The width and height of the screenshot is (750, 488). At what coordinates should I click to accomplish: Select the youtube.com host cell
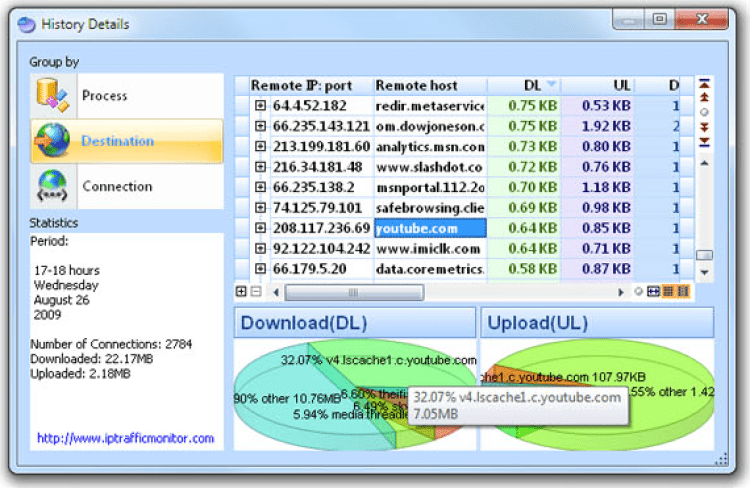click(x=430, y=228)
